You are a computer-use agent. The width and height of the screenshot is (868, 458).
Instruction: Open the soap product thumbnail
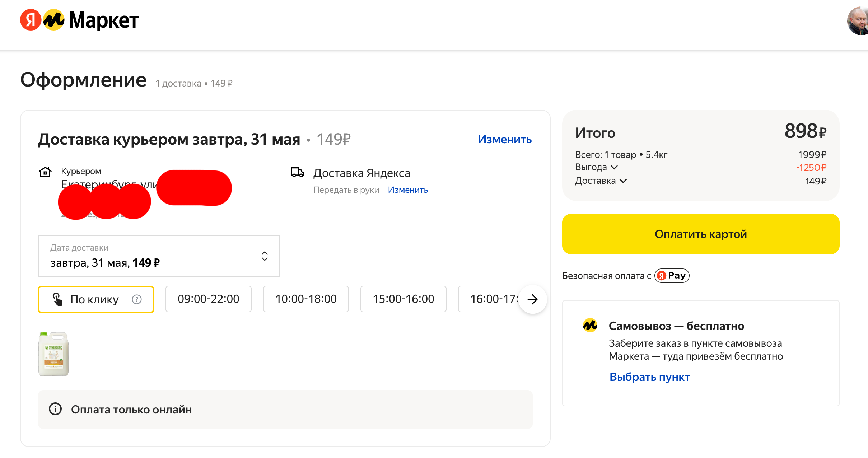(x=53, y=354)
